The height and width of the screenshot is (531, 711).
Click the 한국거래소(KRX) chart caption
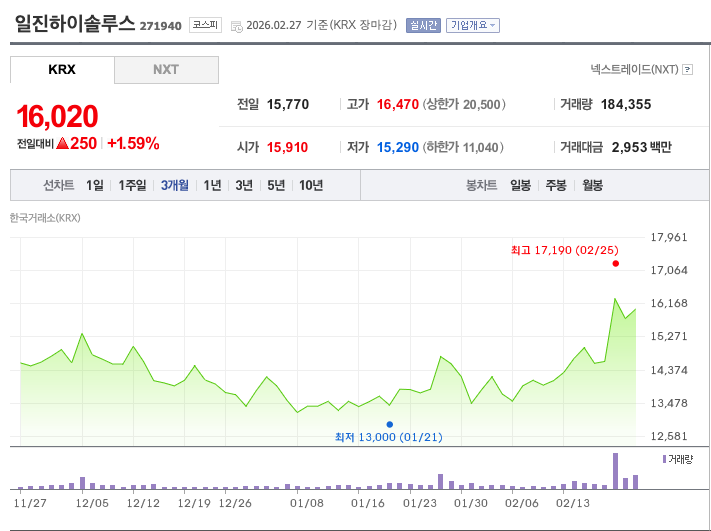point(45,218)
